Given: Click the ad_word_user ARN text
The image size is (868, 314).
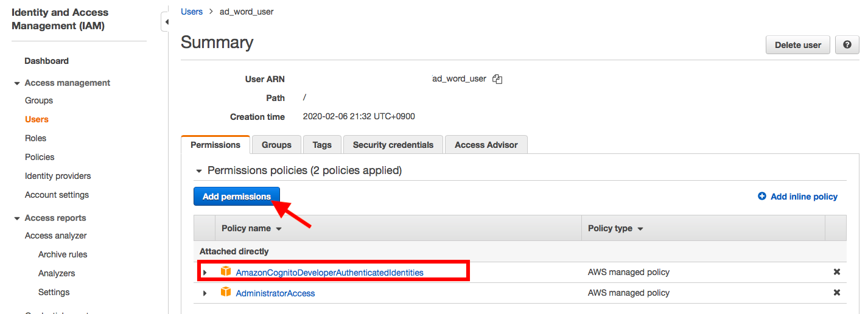Looking at the screenshot, I should click(459, 78).
